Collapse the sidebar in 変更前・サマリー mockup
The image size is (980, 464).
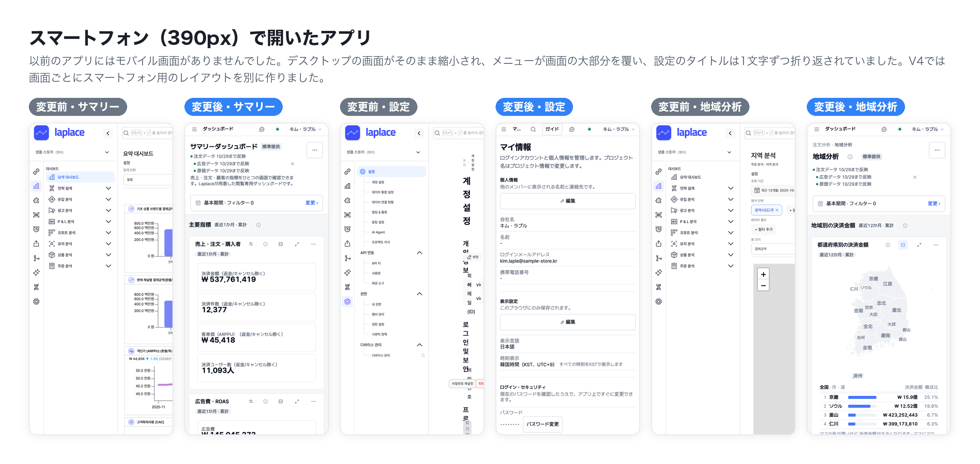pyautogui.click(x=108, y=133)
